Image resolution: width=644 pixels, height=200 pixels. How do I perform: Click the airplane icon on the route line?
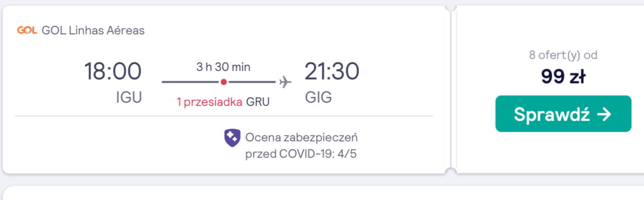pos(286,82)
